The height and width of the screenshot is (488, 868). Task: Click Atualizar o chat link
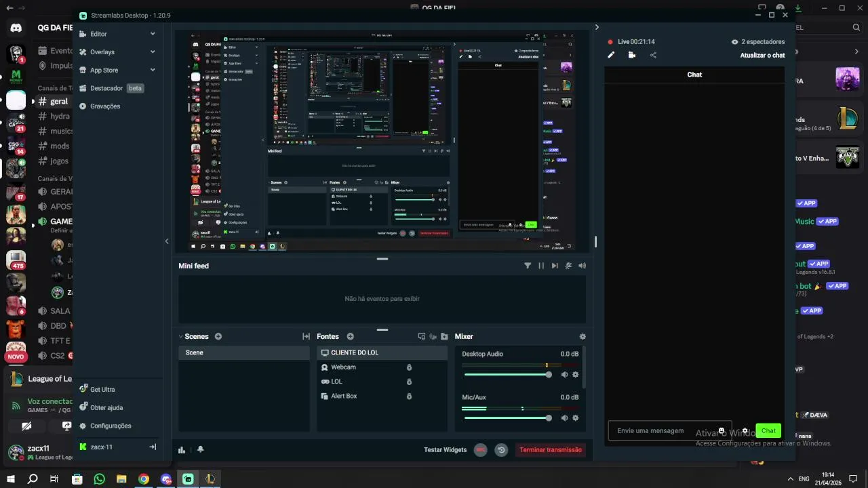762,56
